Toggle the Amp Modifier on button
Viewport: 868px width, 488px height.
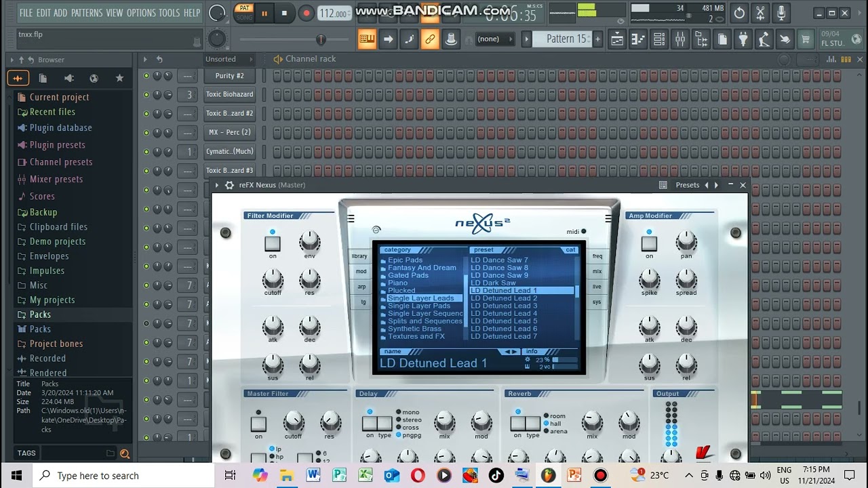pos(649,243)
